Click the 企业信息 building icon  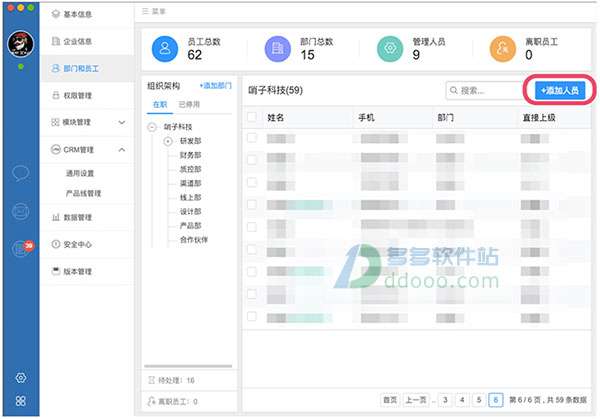click(x=56, y=41)
